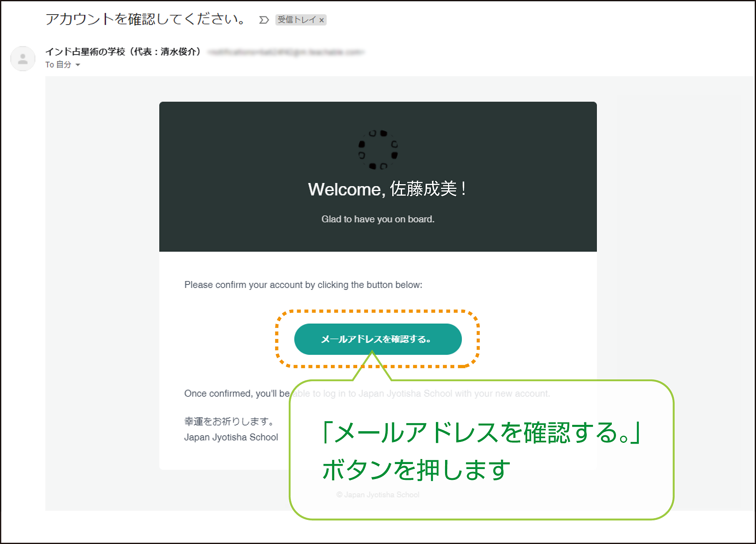Click the subject アカウントを確認してください。
The image size is (756, 544).
pyautogui.click(x=145, y=19)
